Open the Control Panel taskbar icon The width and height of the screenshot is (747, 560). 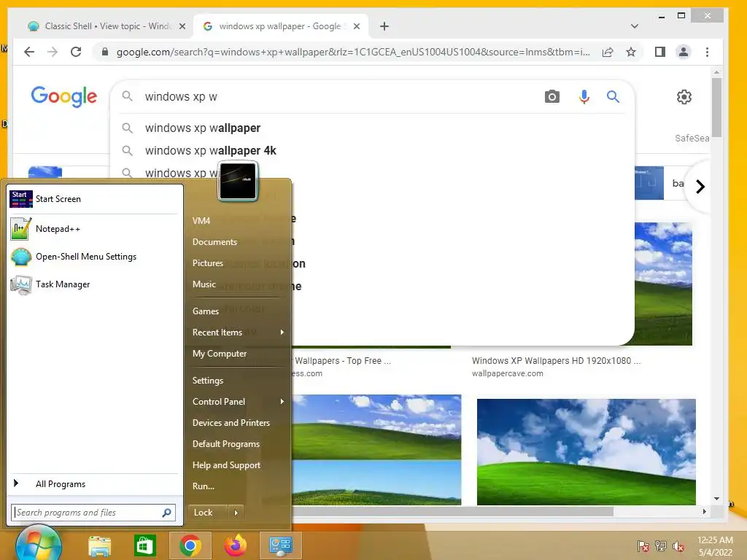[281, 545]
